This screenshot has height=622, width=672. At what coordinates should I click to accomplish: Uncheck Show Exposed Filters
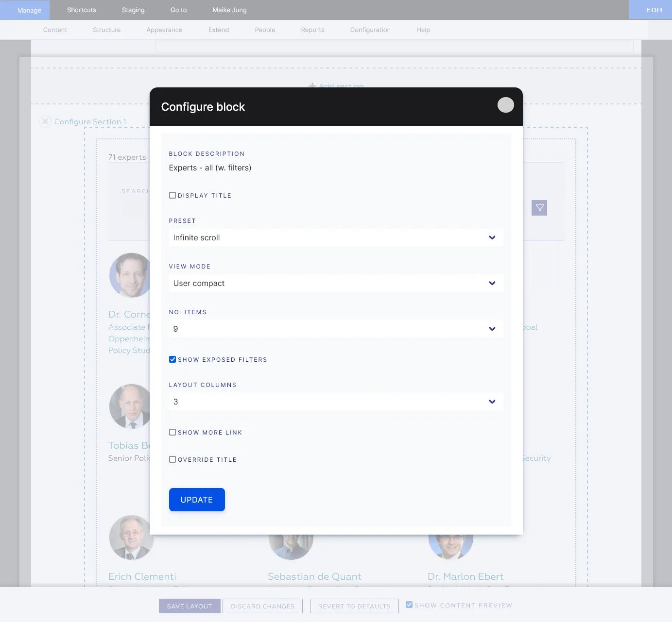[172, 359]
